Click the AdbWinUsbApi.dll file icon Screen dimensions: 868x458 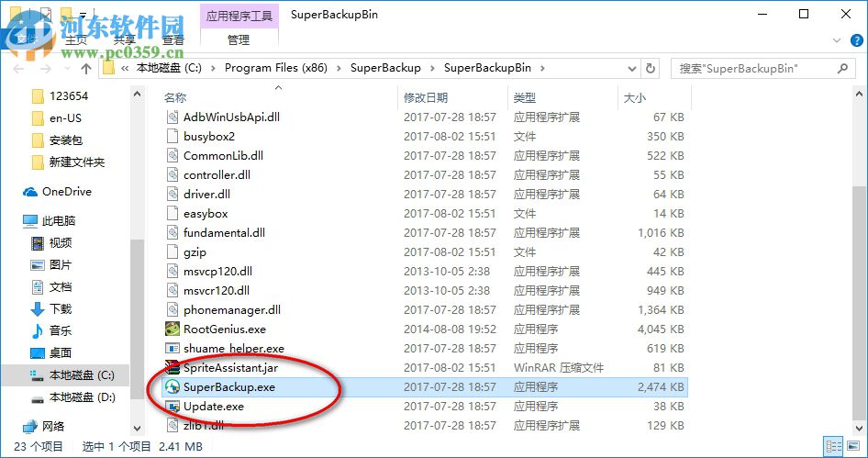coord(172,117)
